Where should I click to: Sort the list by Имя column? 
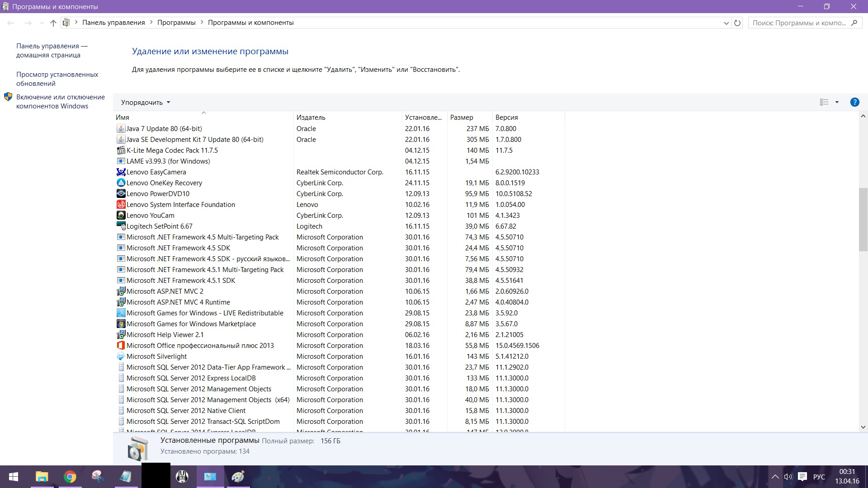pos(203,117)
